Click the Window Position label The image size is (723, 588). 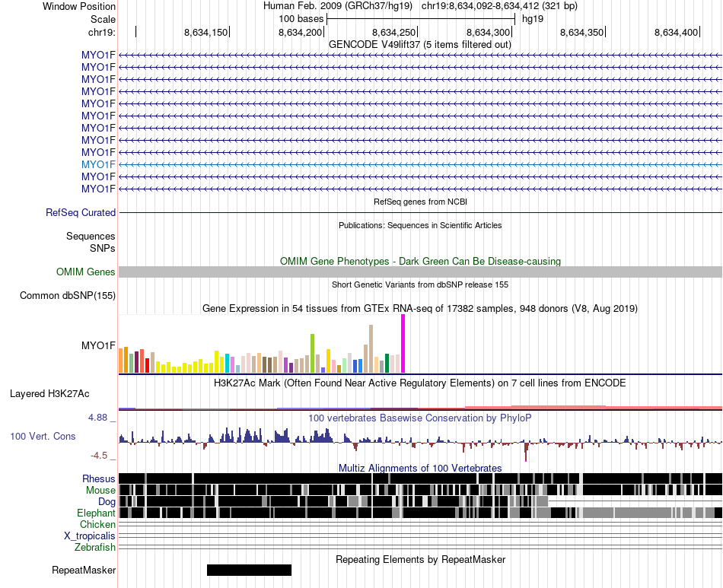tap(79, 6)
